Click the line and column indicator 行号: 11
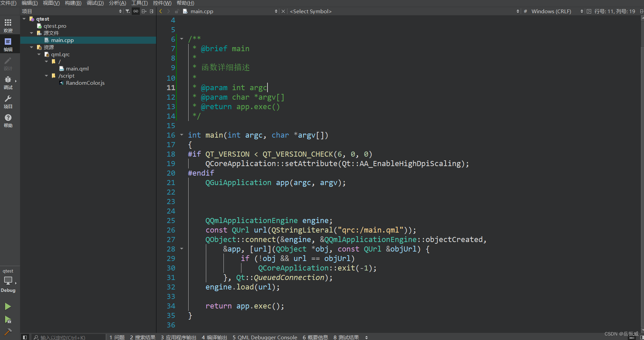The image size is (644, 340). pos(615,11)
